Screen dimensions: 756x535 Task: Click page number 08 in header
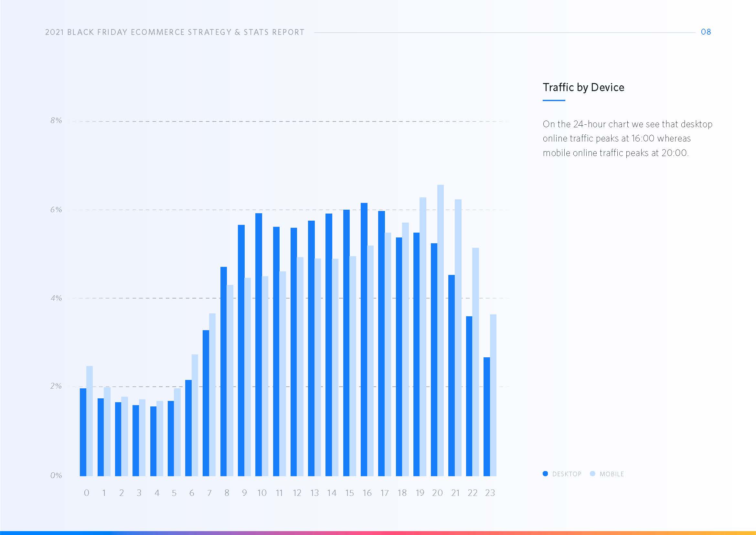[x=706, y=32]
